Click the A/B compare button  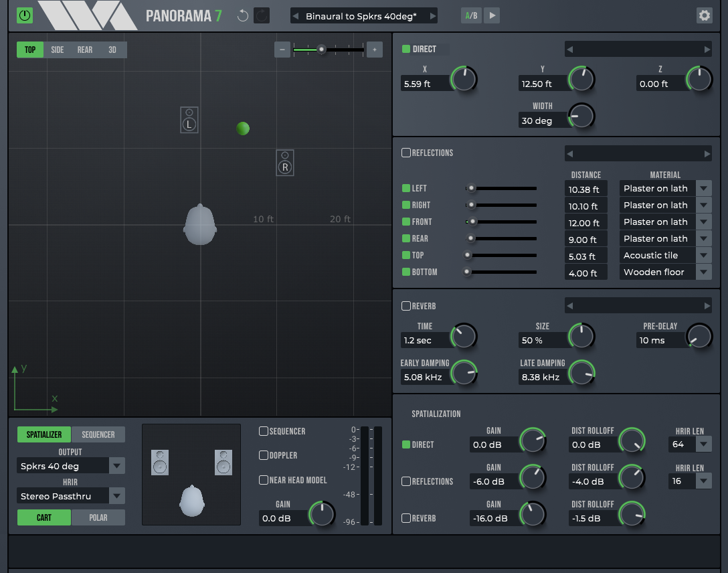point(471,16)
